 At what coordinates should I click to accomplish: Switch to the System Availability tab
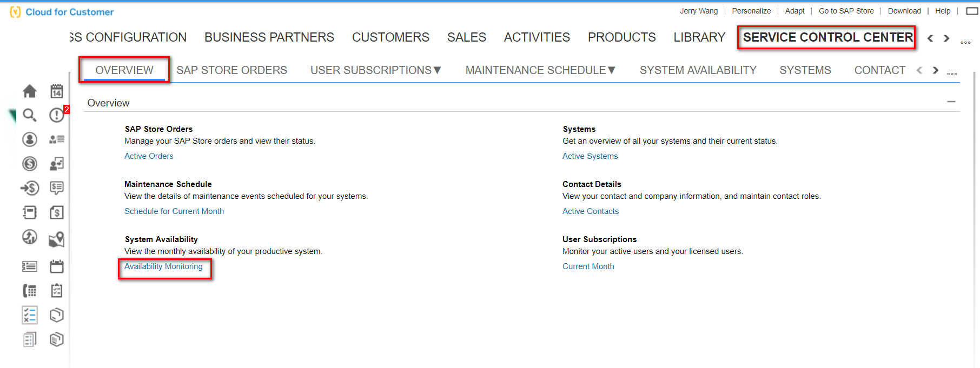(x=698, y=70)
